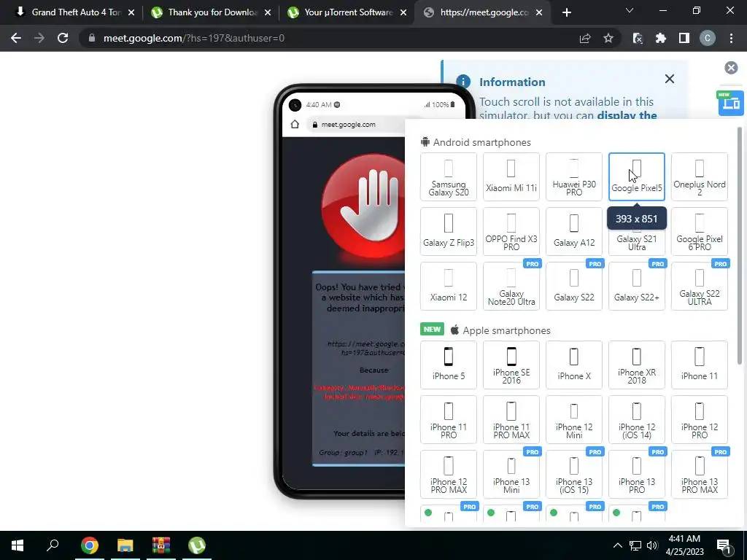The width and height of the screenshot is (747, 560).
Task: Pick the iPhone XR 2018 device
Action: (636, 365)
